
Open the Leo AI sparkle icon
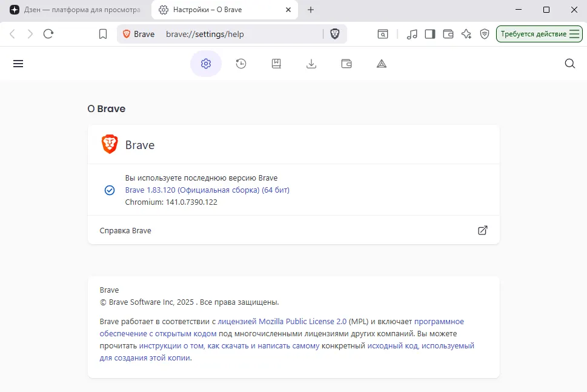(466, 34)
